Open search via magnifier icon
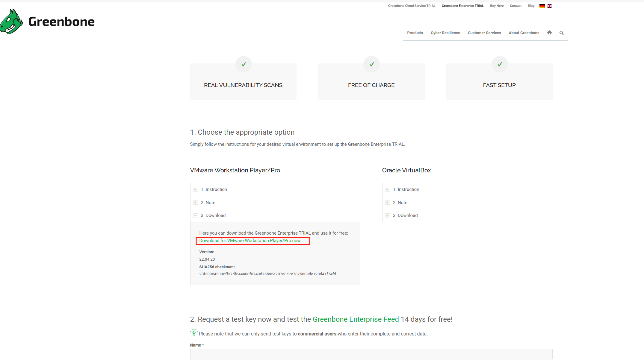The height and width of the screenshot is (363, 644). click(x=561, y=33)
